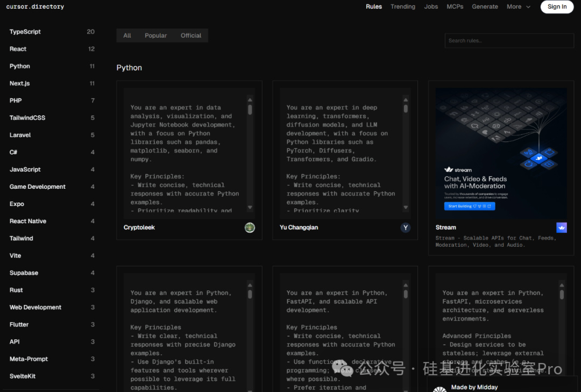This screenshot has width=581, height=392.
Task: Click Yu Changqian's Y avatar icon
Action: click(x=406, y=227)
